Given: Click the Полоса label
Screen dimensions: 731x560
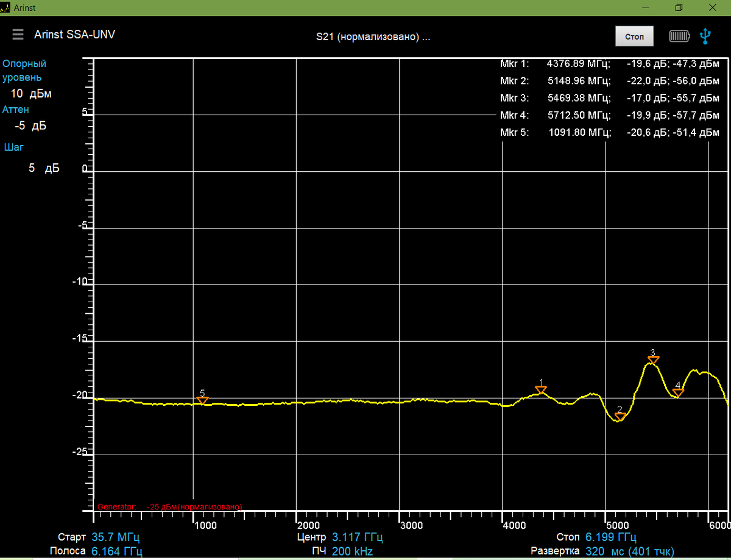Looking at the screenshot, I should click(x=68, y=551).
